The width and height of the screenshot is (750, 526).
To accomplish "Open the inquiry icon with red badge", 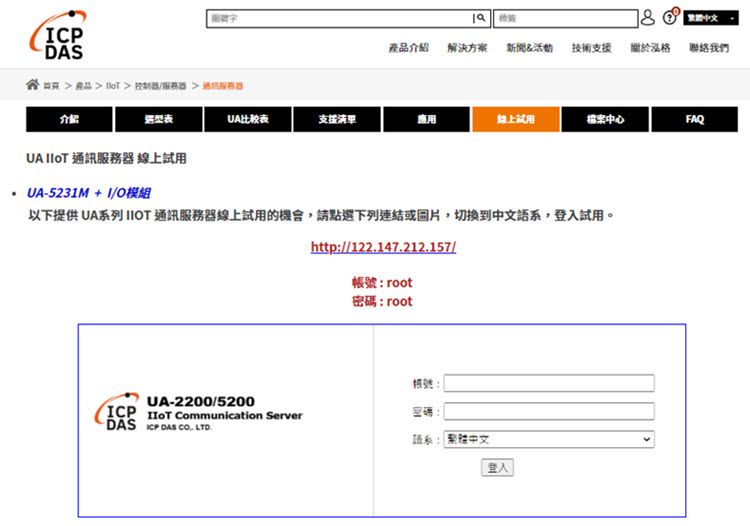I will (x=670, y=17).
